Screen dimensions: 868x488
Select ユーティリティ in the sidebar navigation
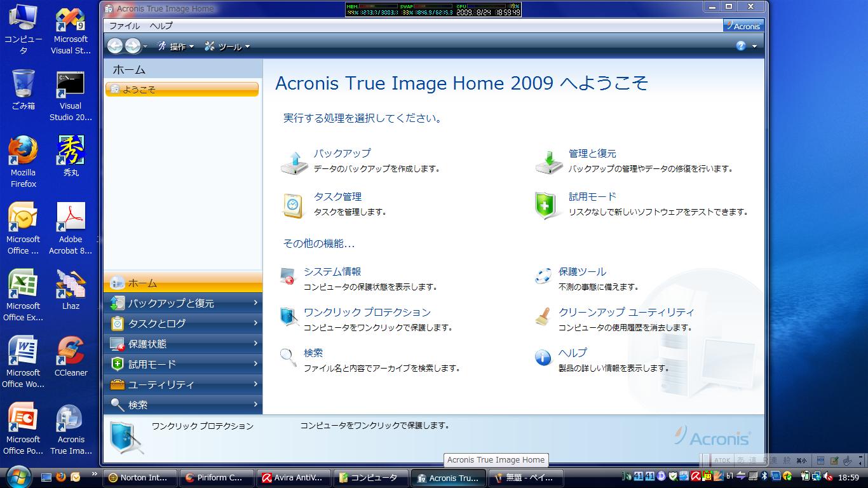pyautogui.click(x=183, y=384)
